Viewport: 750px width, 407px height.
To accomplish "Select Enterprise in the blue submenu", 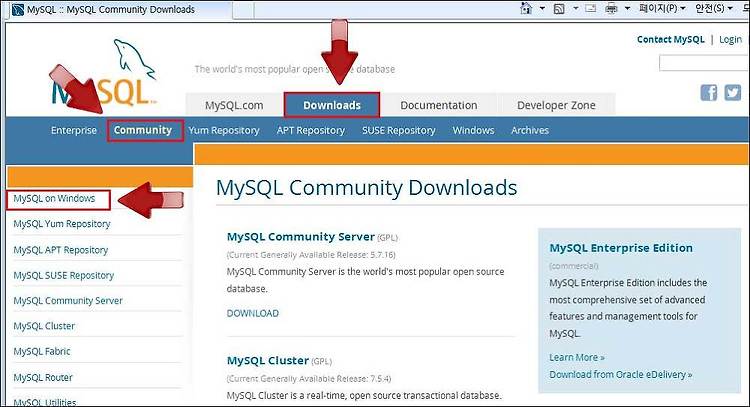I will click(x=74, y=130).
